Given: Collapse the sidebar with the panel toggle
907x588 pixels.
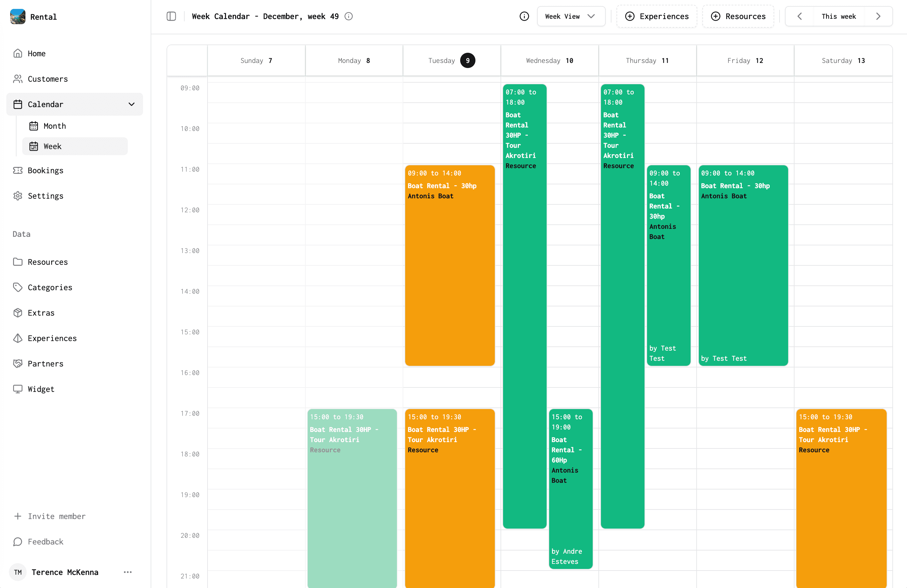Looking at the screenshot, I should pos(171,16).
